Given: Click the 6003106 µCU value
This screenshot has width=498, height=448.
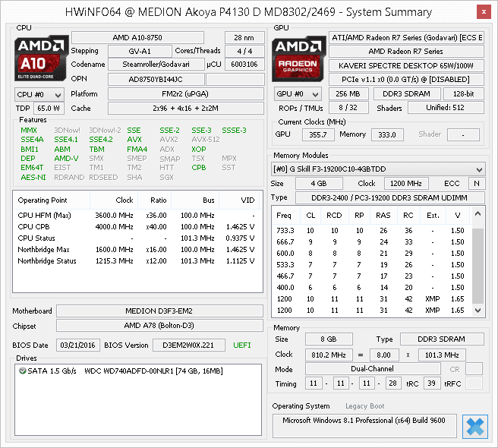Looking at the screenshot, I should (244, 65).
